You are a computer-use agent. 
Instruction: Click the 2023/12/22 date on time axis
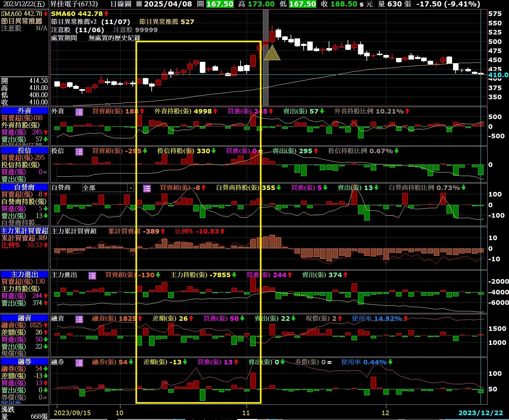pos(480,413)
